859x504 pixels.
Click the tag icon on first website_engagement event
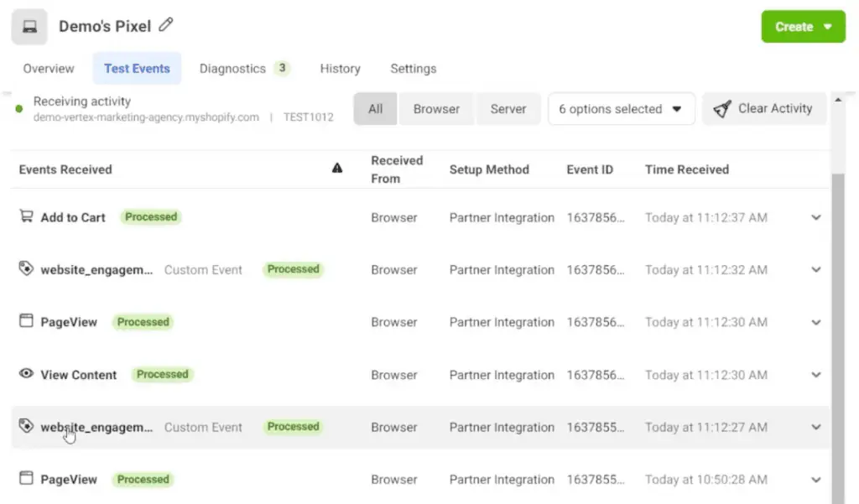click(26, 269)
